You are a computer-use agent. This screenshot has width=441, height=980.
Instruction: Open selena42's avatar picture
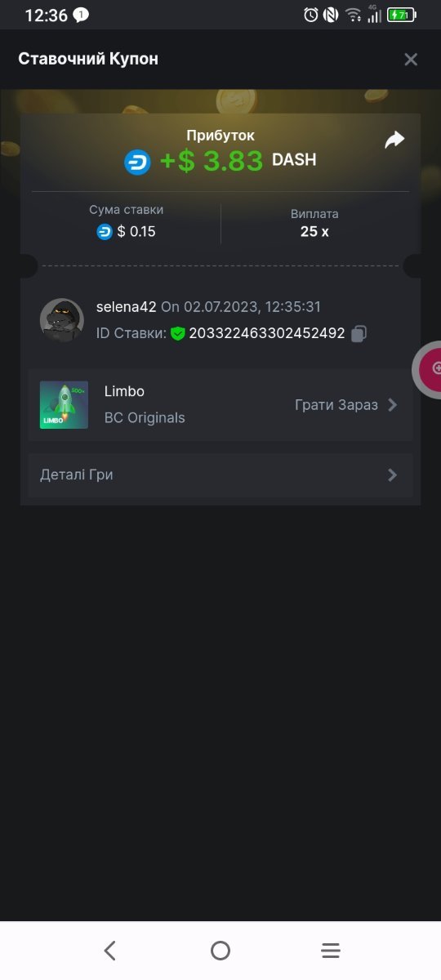click(x=62, y=320)
